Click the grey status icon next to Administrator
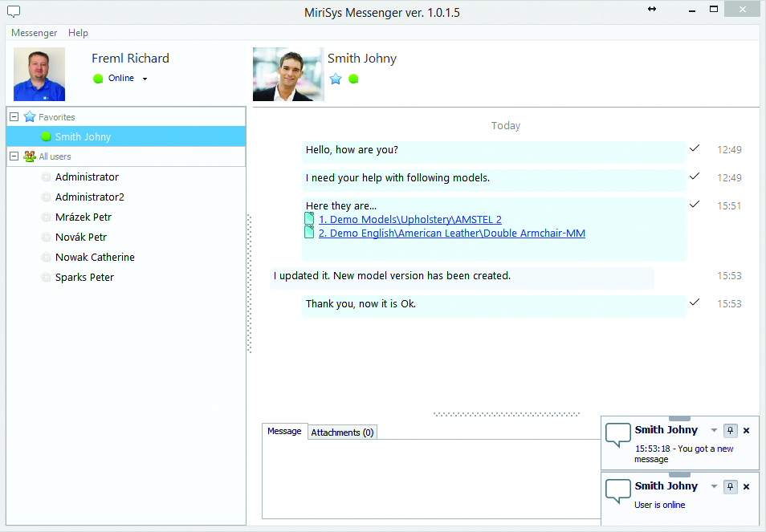 pos(46,177)
